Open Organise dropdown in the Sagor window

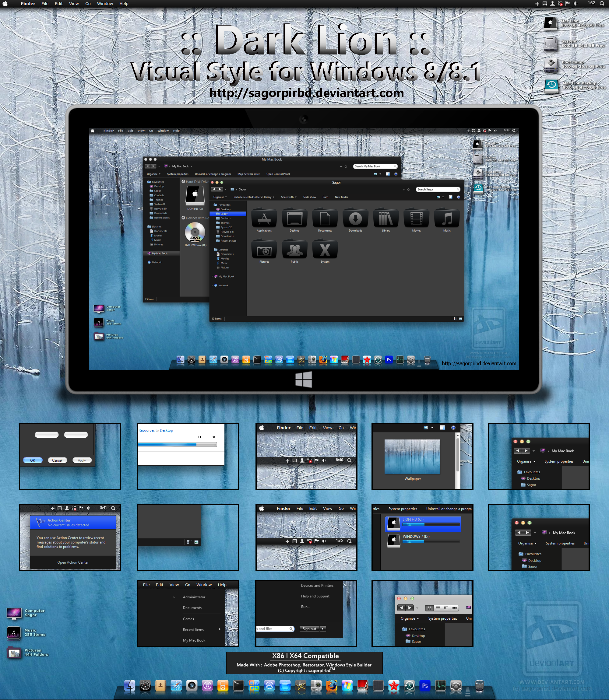pos(220,197)
